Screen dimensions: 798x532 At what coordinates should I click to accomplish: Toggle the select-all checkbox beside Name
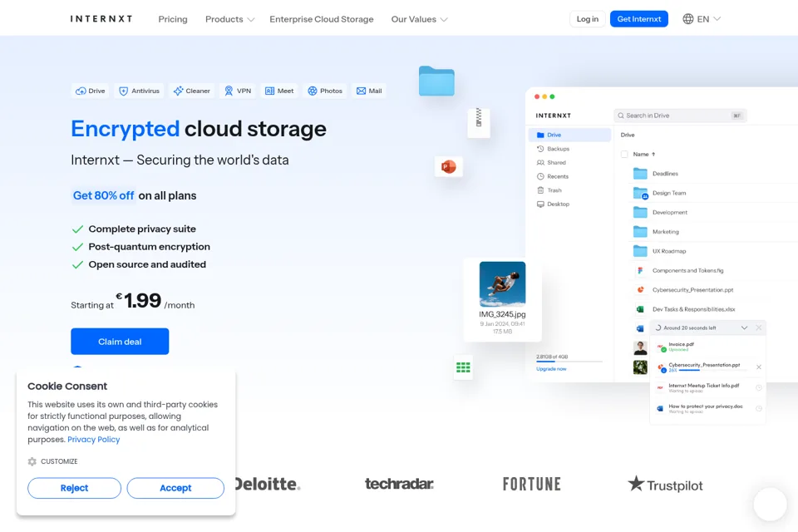coord(624,155)
